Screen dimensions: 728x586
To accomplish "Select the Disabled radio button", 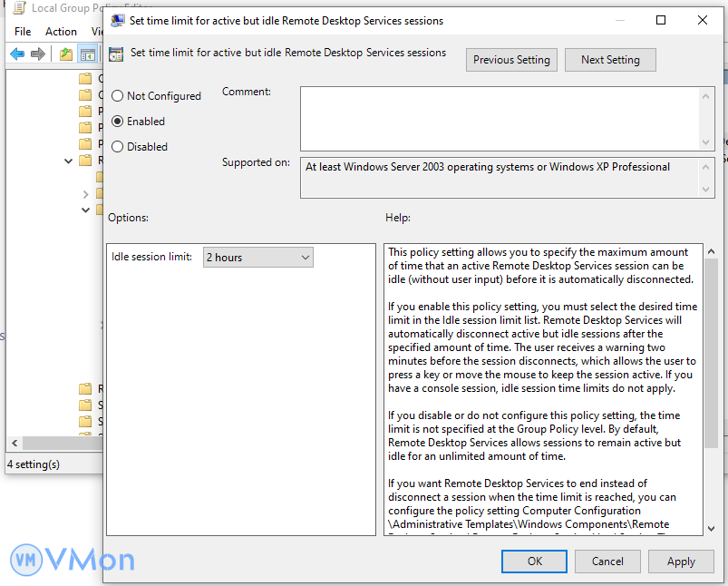I will point(118,147).
